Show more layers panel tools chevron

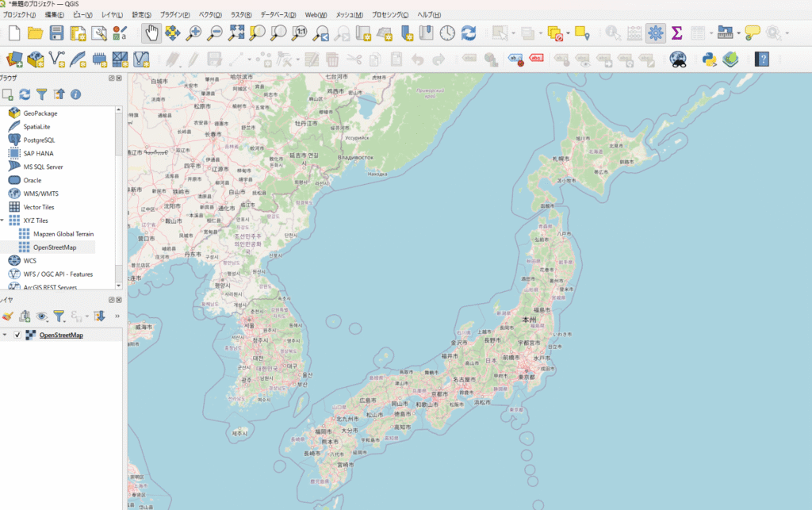(x=117, y=316)
